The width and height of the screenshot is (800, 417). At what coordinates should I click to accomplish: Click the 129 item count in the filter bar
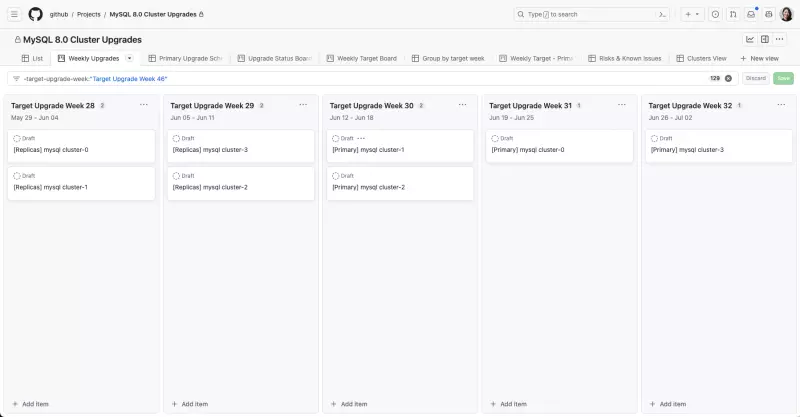715,79
